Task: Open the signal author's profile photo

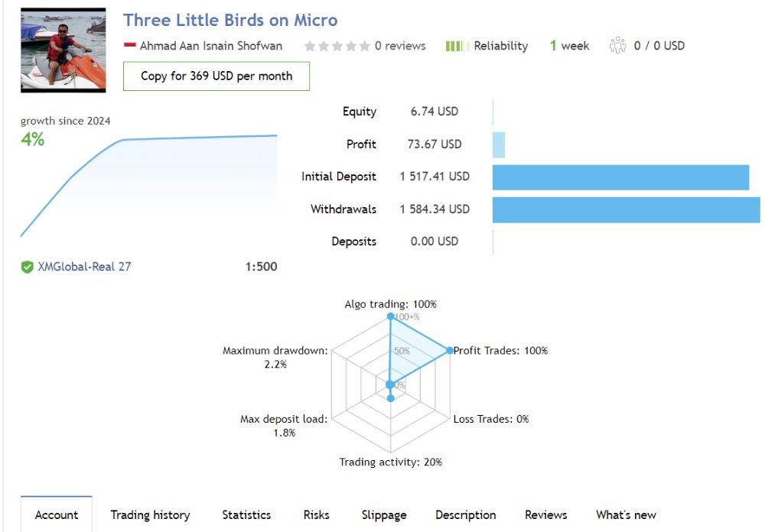Action: click(x=63, y=50)
